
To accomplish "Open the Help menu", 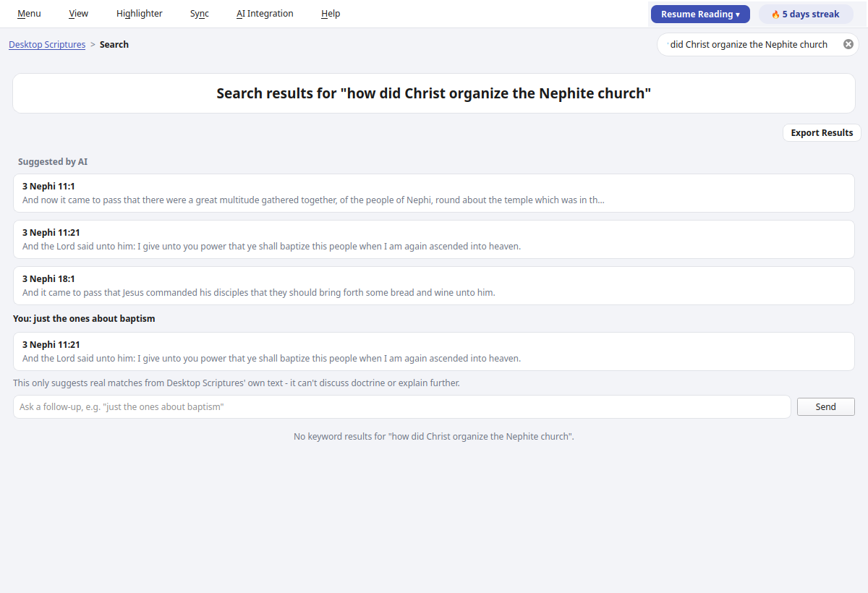I will click(x=331, y=14).
